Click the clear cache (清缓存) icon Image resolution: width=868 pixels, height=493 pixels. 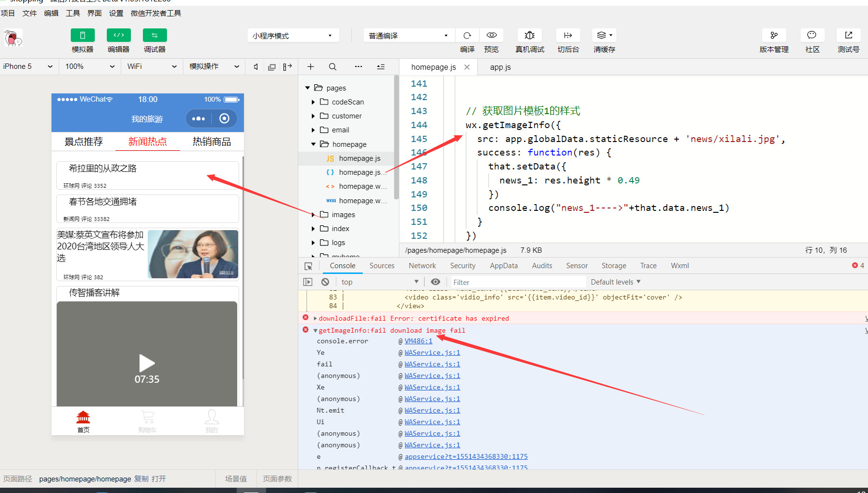(604, 36)
